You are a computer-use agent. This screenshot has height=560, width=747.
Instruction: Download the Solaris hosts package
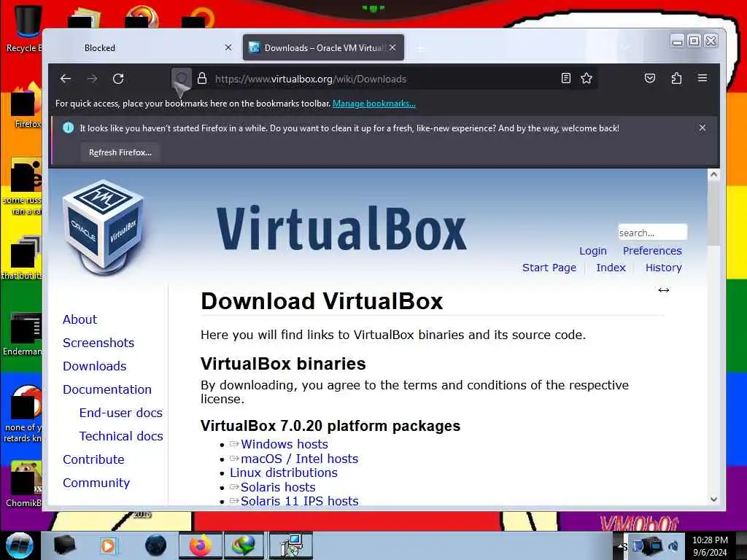coord(278,487)
